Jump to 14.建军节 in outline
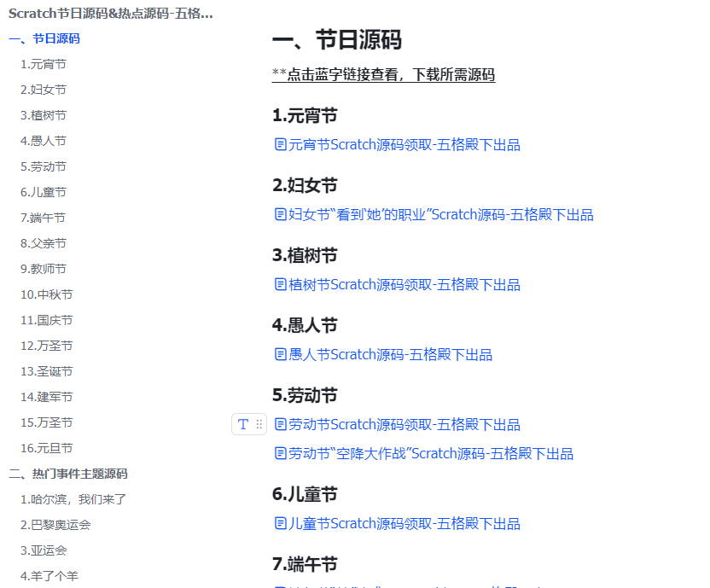Screen dimensions: 710x588 47,397
